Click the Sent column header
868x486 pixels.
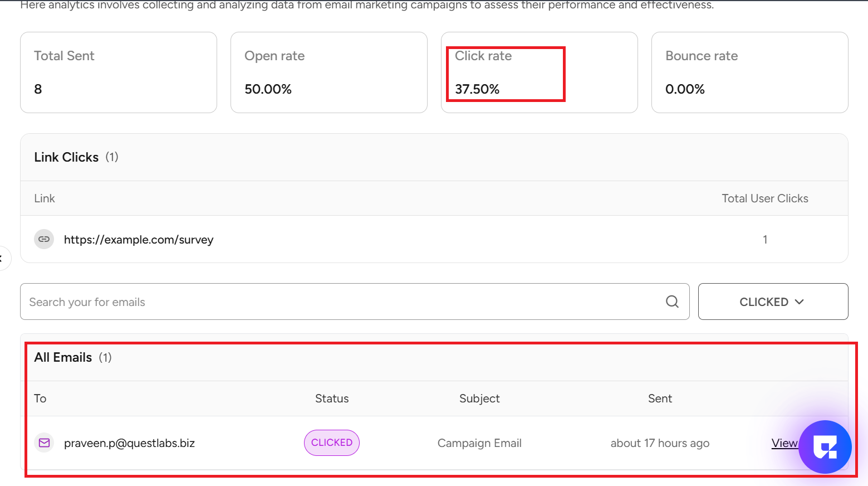pyautogui.click(x=660, y=398)
